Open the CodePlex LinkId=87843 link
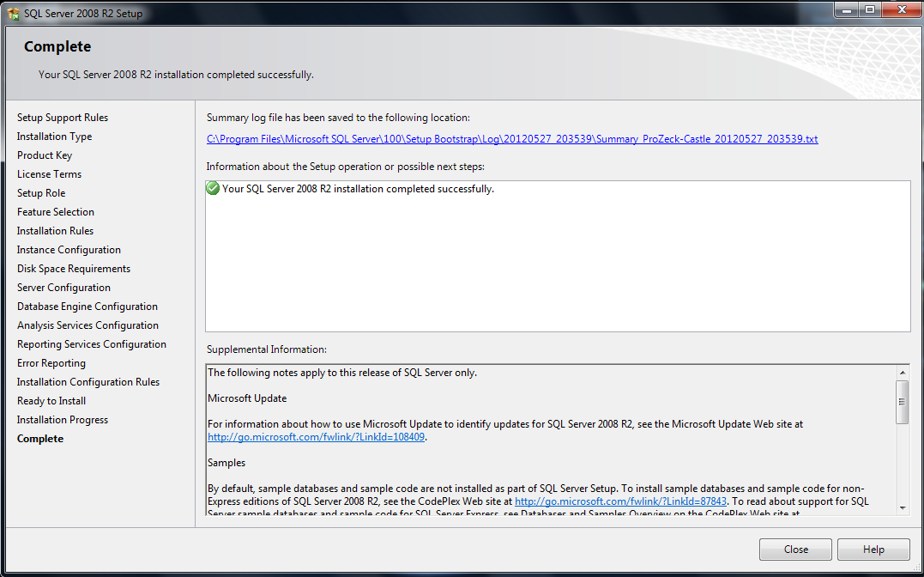The height and width of the screenshot is (577, 924). pyautogui.click(x=620, y=501)
